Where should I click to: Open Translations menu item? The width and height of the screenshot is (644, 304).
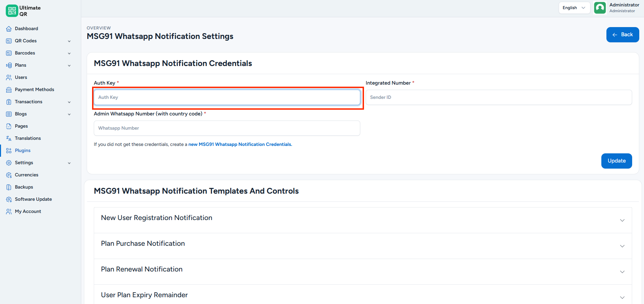click(28, 138)
